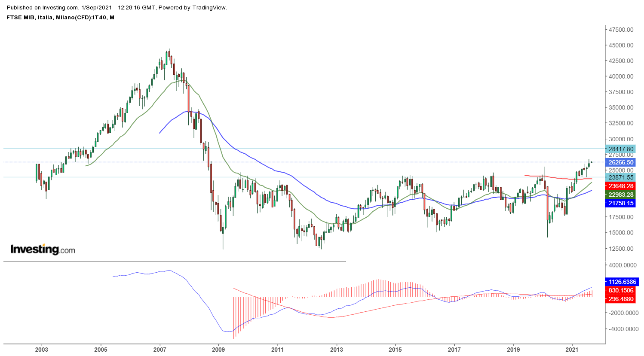The image size is (644, 356).
Task: Click the 2005 label on the time axis
Action: point(101,349)
